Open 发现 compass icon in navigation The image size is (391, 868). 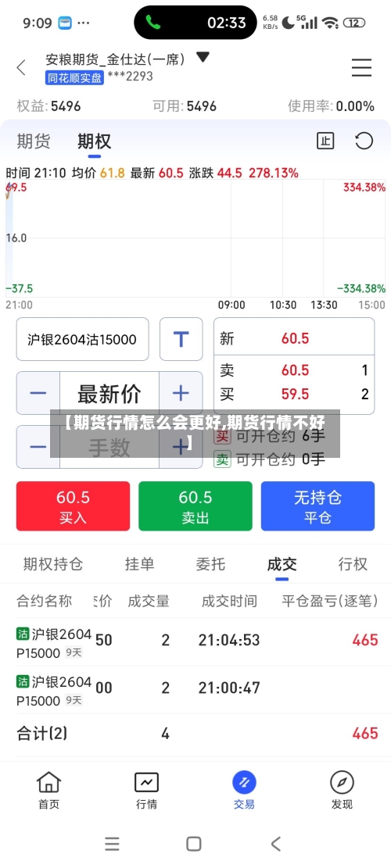coord(342,790)
